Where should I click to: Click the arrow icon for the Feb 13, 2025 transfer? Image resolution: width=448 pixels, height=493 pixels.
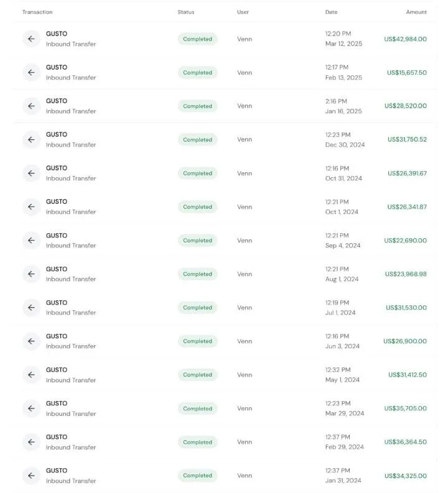coord(31,73)
